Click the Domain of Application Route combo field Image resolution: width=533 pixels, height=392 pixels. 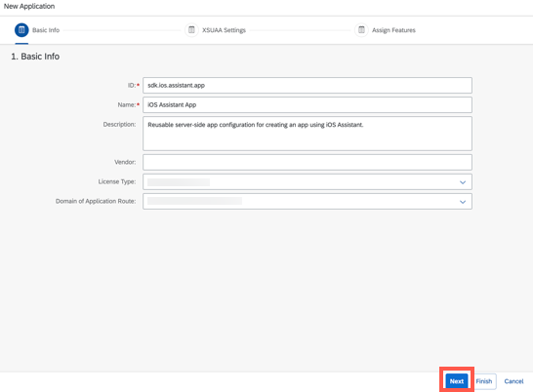tap(307, 202)
